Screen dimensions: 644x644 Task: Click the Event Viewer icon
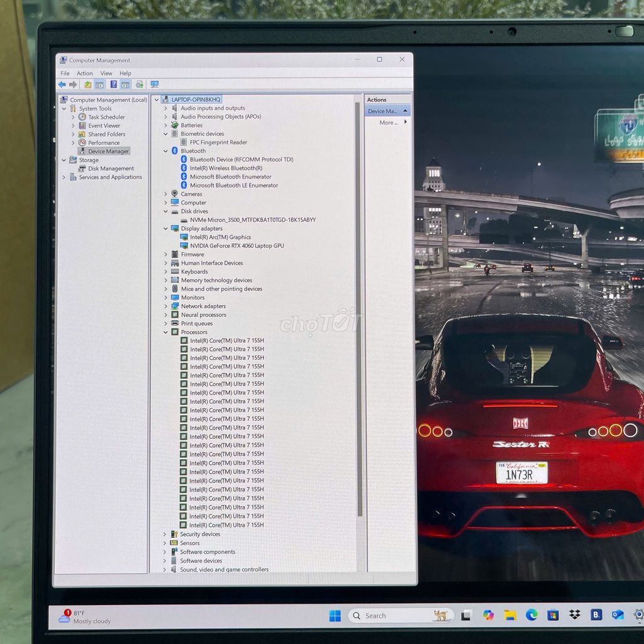tap(82, 126)
